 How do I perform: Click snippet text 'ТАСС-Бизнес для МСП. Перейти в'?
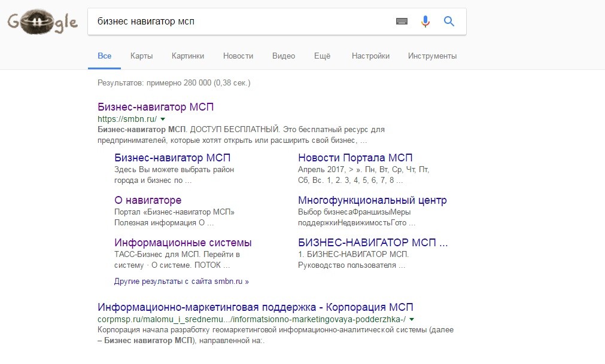pyautogui.click(x=177, y=254)
